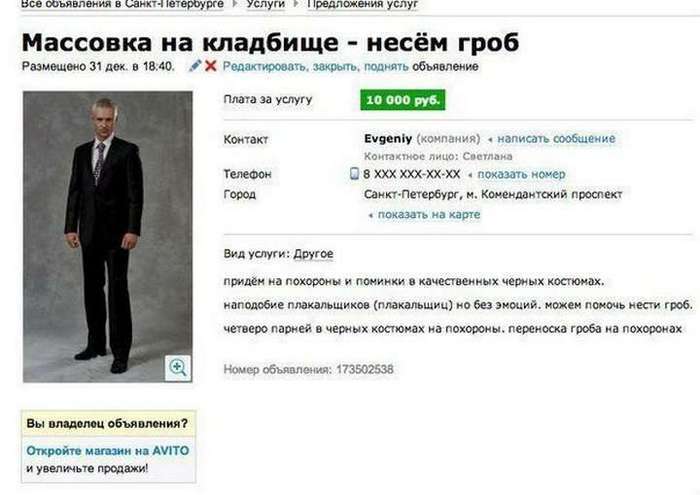Click the pencil edit icon
Screen dimensions: 700x495
pos(195,66)
